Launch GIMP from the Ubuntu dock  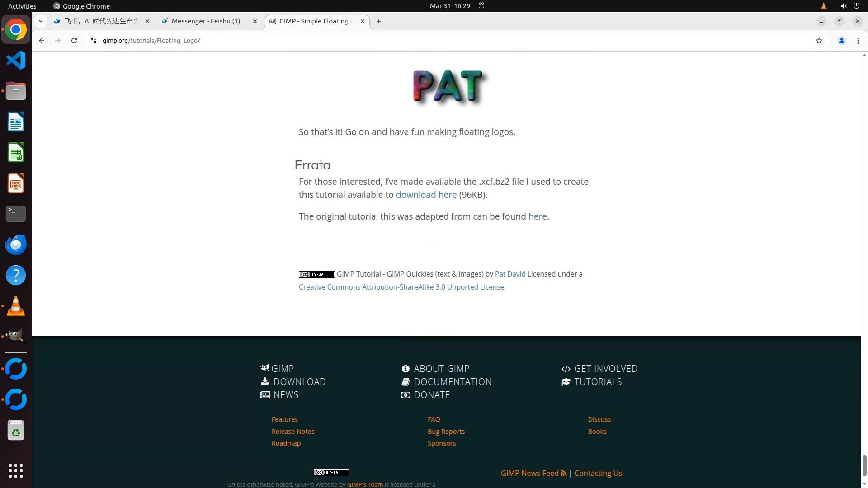point(16,336)
